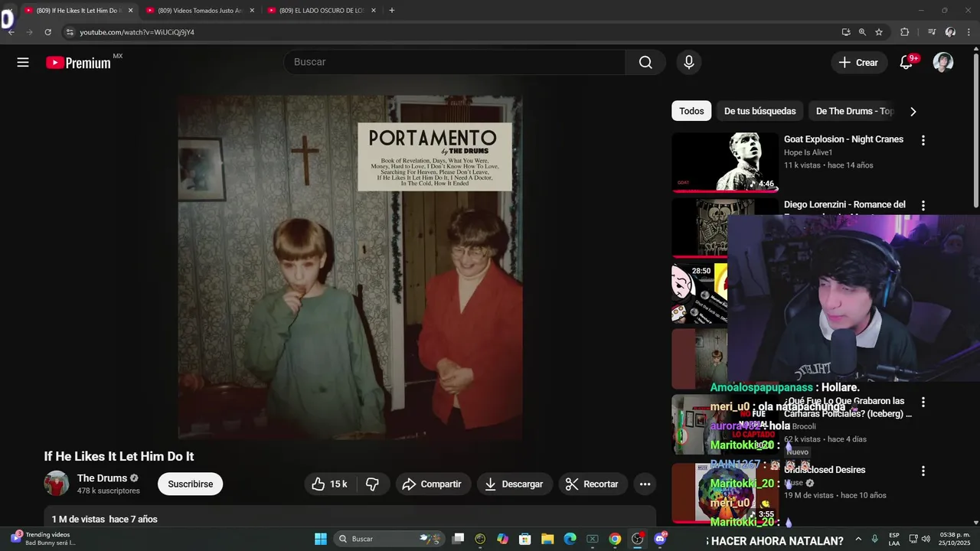Open browser zoom magnifier icon in address bar
Image resolution: width=980 pixels, height=551 pixels.
coord(862,32)
